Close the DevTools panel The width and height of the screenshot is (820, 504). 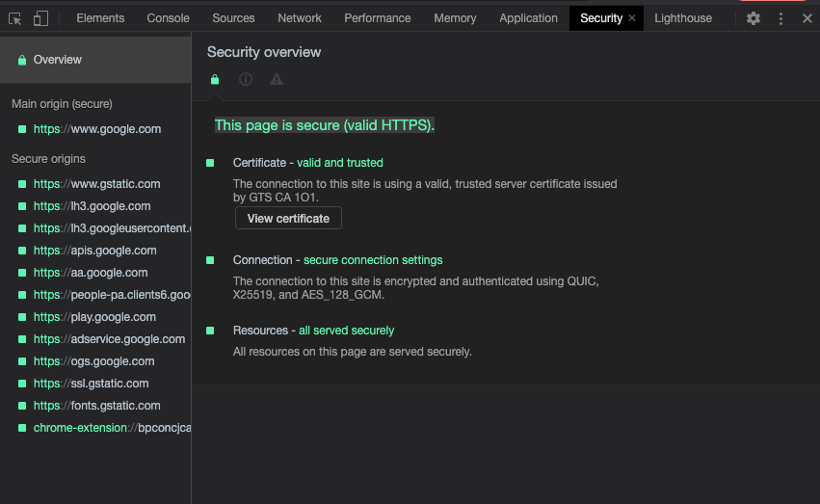[807, 18]
